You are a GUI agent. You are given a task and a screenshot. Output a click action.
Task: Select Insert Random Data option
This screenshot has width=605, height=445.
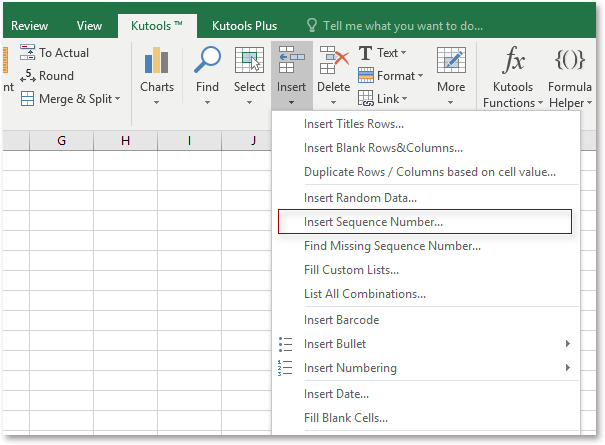(360, 198)
